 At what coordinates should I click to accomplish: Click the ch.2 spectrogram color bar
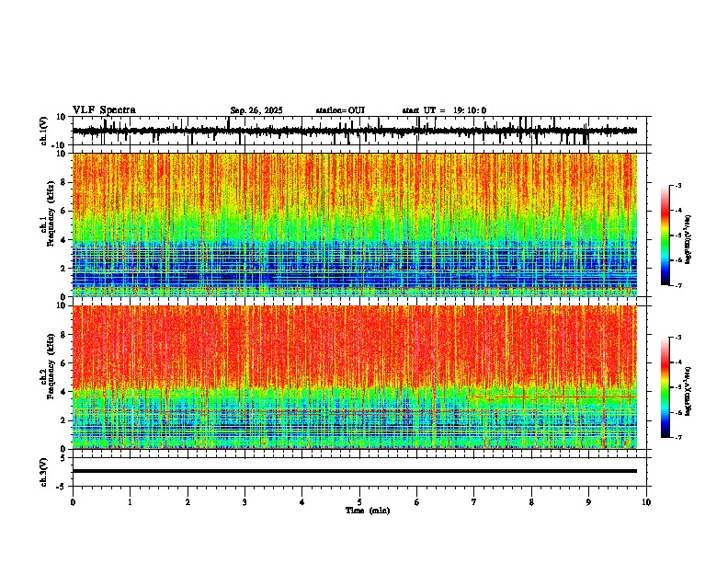click(x=665, y=387)
